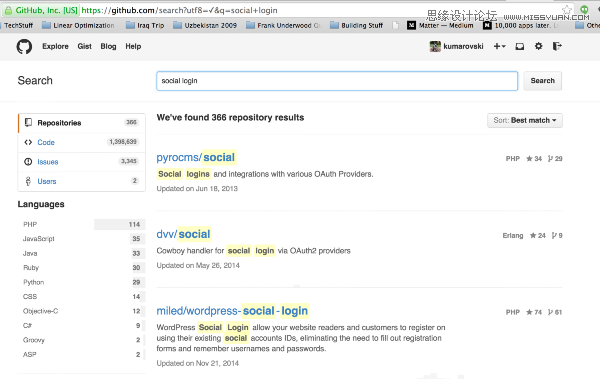
Task: Filter results by CSS language
Action: click(x=82, y=297)
